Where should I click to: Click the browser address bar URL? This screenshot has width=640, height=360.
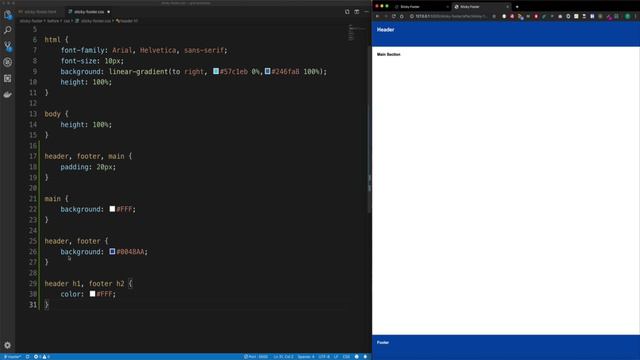451,16
